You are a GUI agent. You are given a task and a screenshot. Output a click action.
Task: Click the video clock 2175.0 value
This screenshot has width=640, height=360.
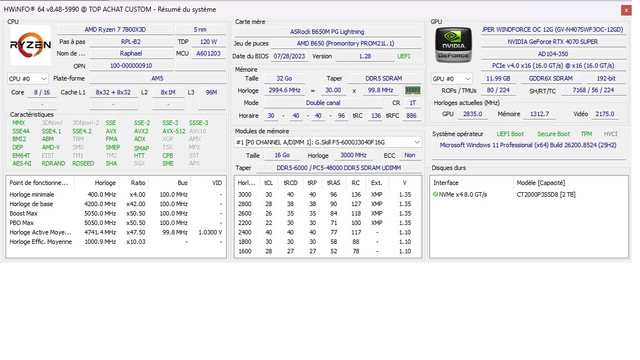click(x=604, y=114)
